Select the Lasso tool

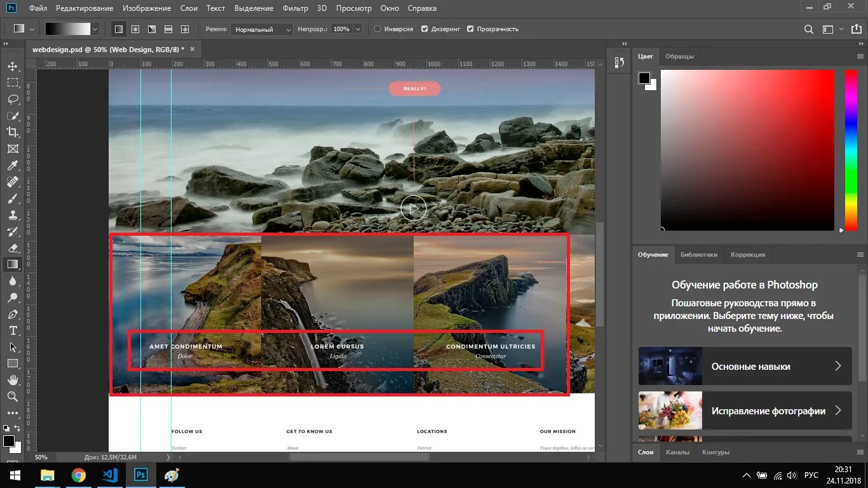point(13,99)
